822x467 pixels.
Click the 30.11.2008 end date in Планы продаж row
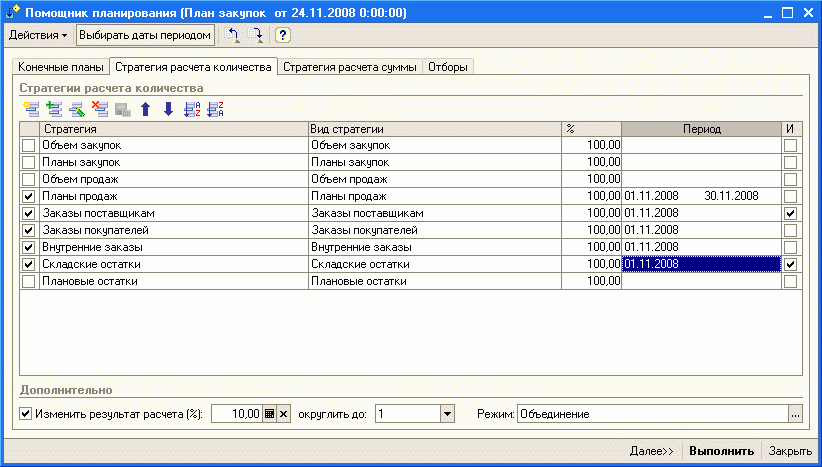(x=731, y=196)
